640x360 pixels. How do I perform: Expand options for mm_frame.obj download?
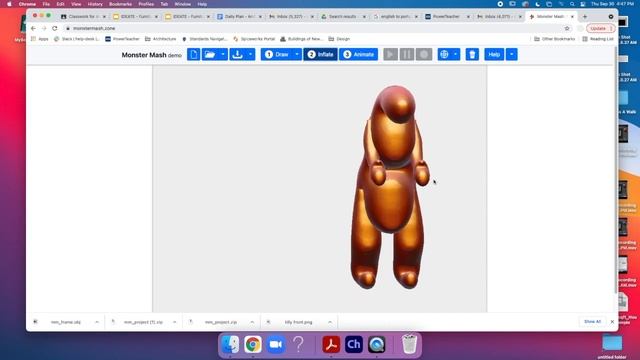(x=97, y=322)
